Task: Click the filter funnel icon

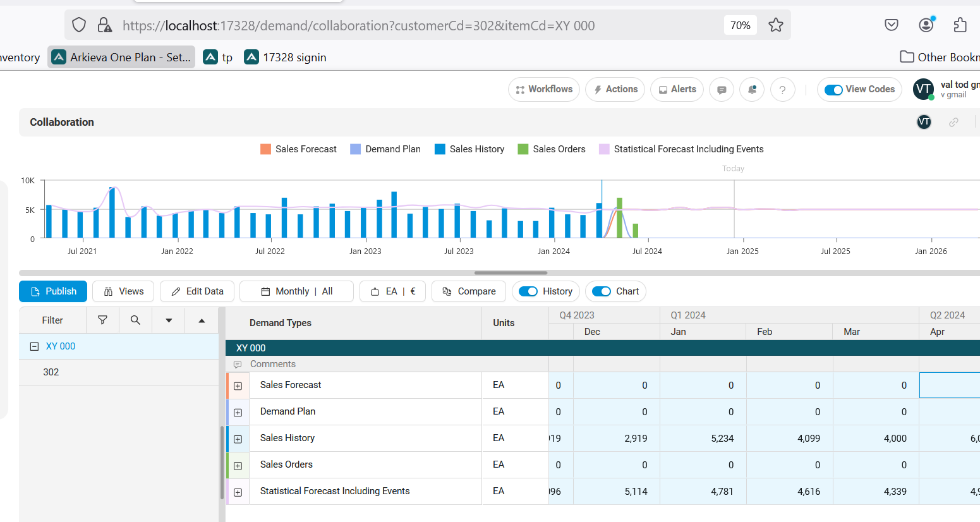Action: click(x=102, y=320)
